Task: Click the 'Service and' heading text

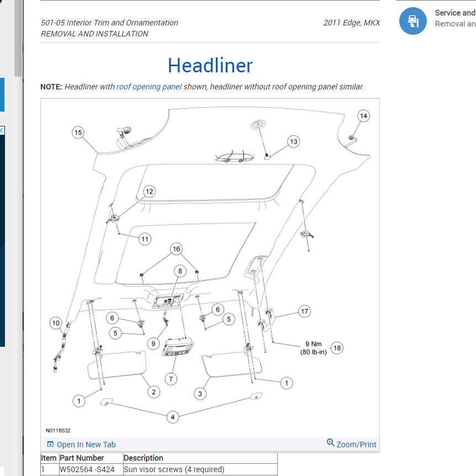Action: (x=455, y=13)
